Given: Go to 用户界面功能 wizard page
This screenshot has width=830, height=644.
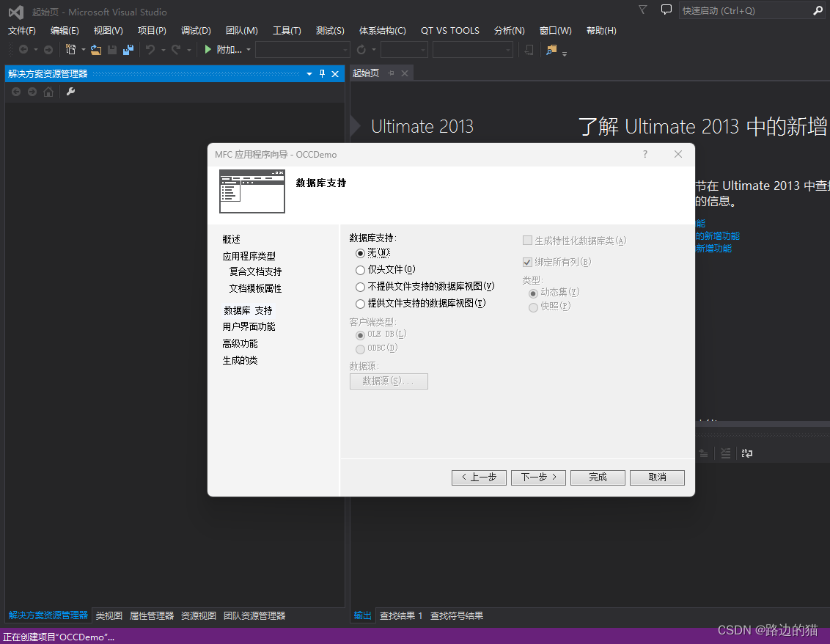Looking at the screenshot, I should click(249, 326).
